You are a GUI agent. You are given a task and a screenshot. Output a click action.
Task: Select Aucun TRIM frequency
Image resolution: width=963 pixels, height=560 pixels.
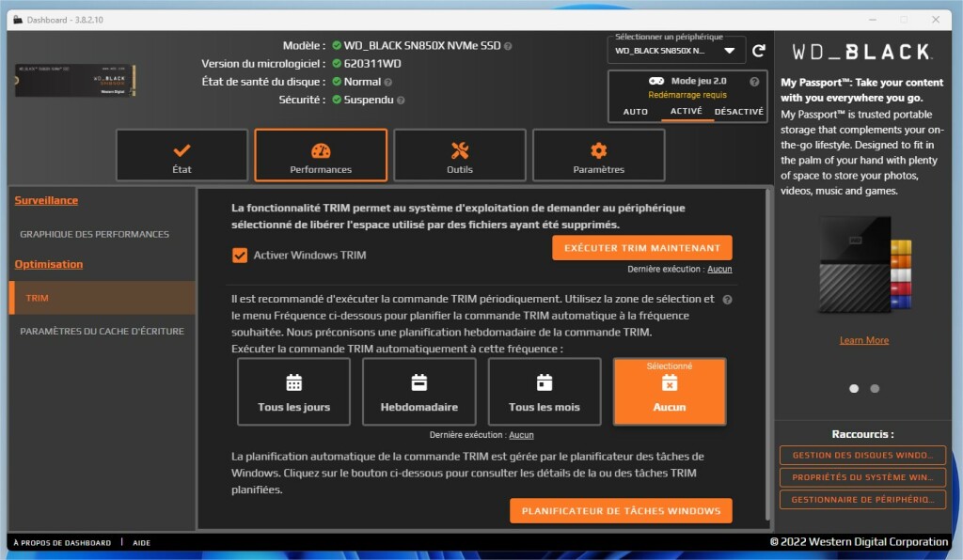click(x=670, y=392)
